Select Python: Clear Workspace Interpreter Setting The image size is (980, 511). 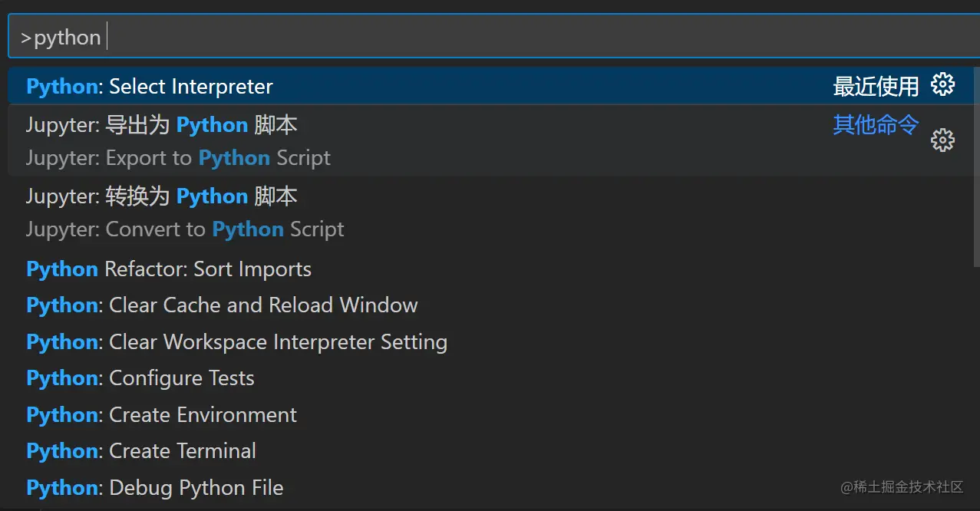[x=490, y=341]
